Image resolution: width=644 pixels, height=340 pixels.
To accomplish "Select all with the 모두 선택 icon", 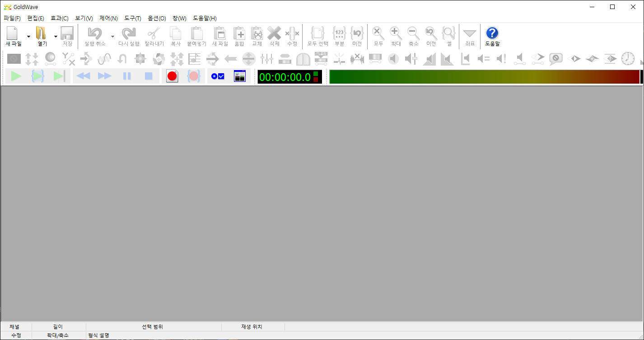I will point(317,36).
